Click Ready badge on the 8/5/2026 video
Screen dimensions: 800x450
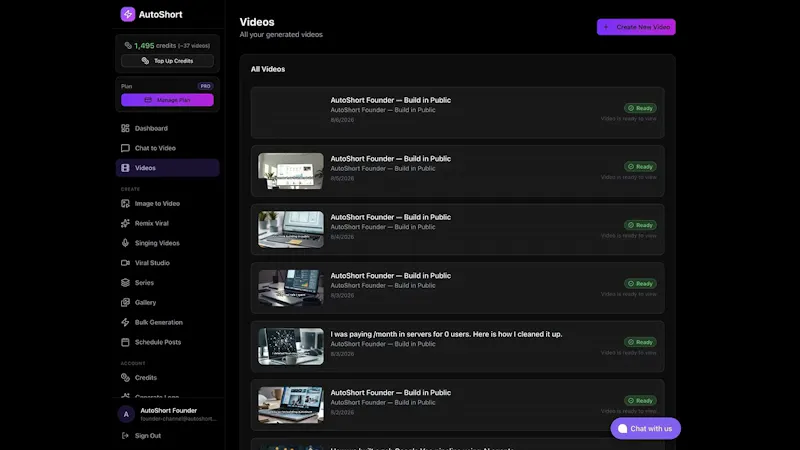640,167
